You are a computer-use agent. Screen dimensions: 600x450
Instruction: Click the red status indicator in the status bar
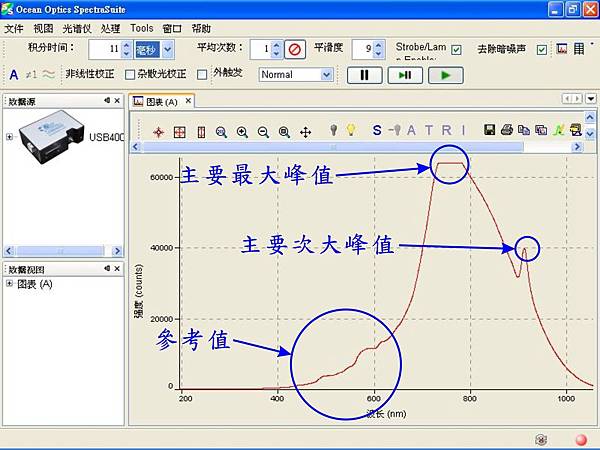tap(581, 440)
